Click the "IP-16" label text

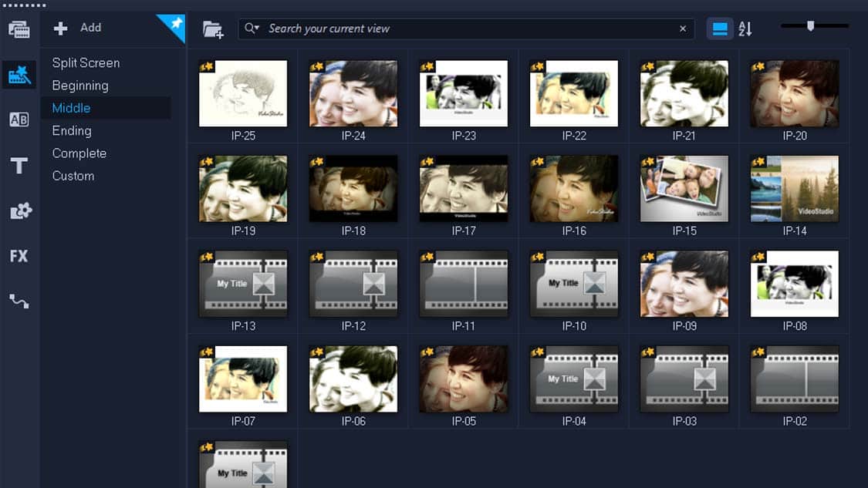[574, 231]
